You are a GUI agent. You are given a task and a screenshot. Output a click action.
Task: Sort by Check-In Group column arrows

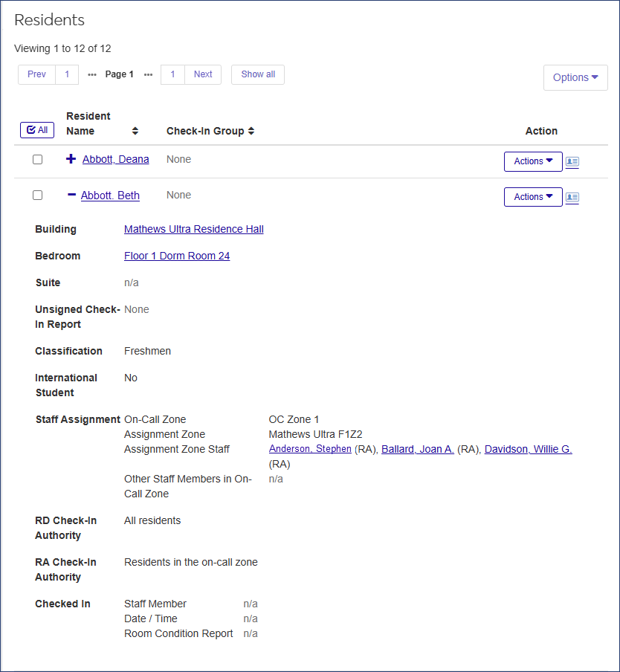251,131
